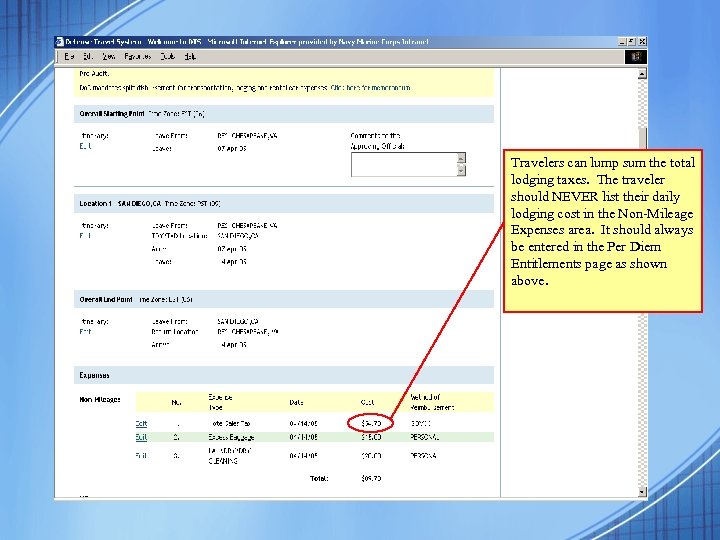Click the page scrollbar up arrow
The image size is (720, 540).
pos(642,73)
